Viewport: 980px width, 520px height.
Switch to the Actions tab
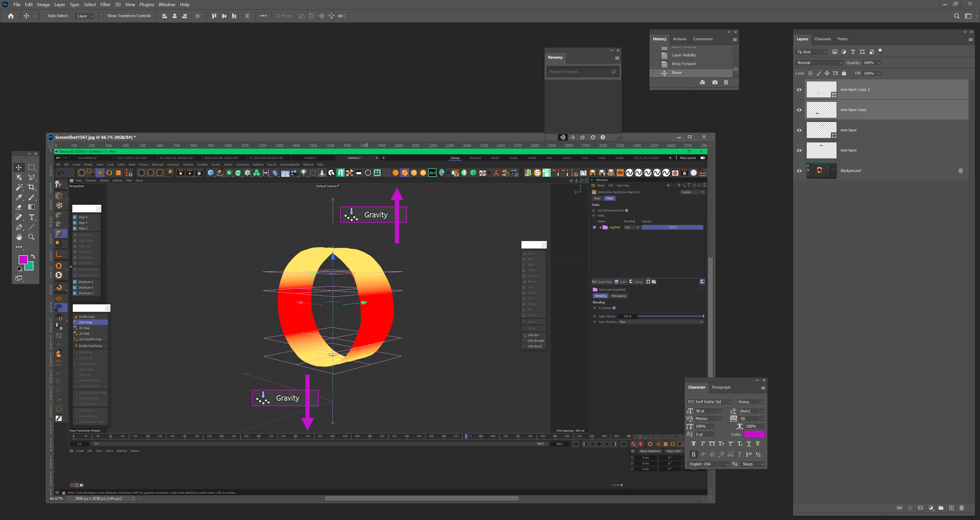tap(679, 39)
